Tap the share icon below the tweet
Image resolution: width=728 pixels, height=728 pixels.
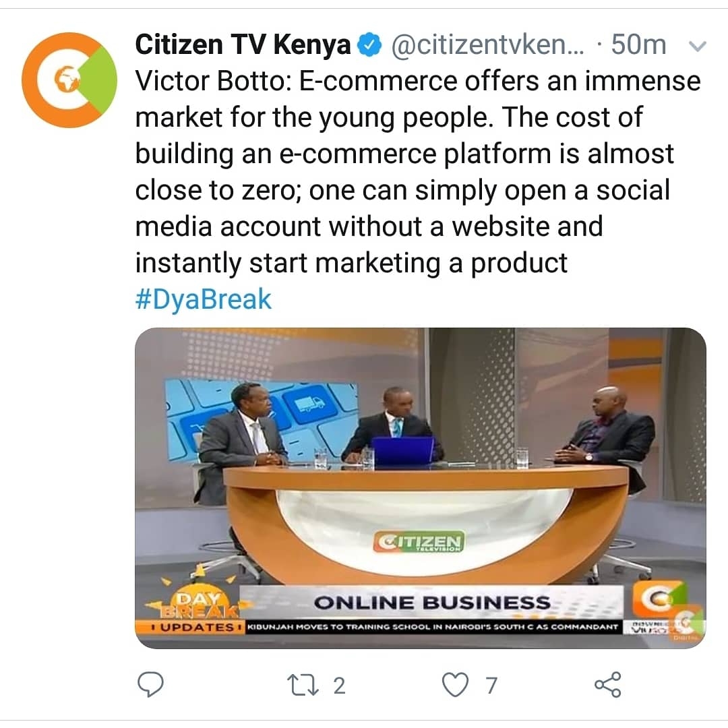pyautogui.click(x=608, y=684)
